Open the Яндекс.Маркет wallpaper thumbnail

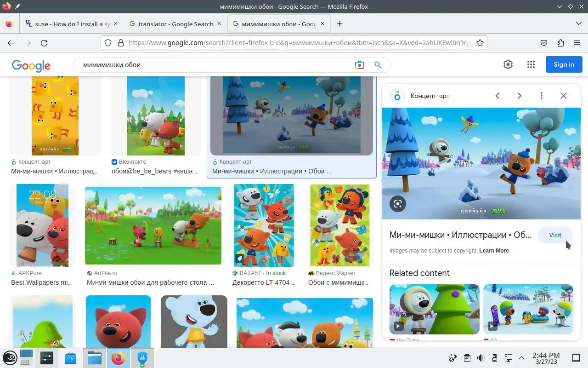point(340,225)
